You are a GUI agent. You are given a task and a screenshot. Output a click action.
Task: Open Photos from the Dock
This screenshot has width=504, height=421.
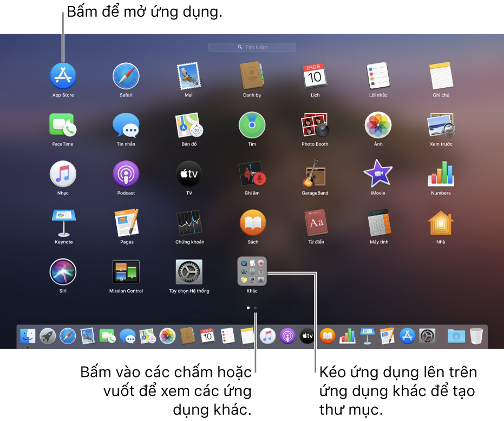click(167, 336)
